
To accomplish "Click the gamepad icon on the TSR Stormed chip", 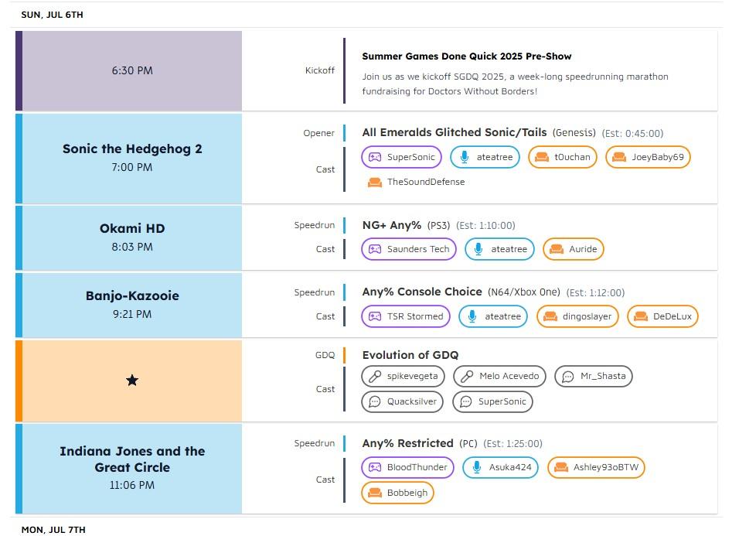I will click(375, 316).
